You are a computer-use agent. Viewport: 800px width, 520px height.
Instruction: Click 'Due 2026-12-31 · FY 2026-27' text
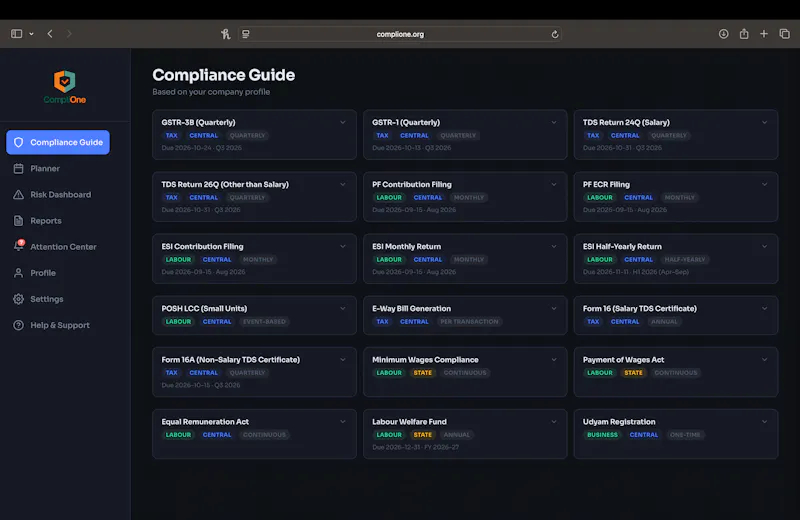[415, 447]
